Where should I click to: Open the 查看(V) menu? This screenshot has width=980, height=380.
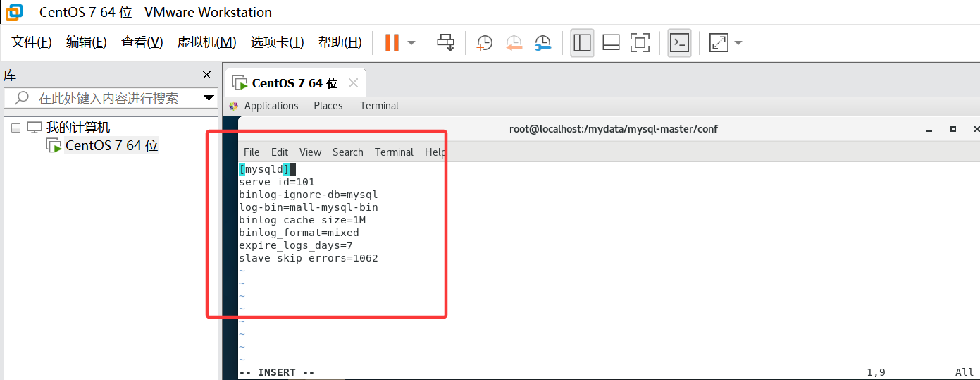[142, 42]
